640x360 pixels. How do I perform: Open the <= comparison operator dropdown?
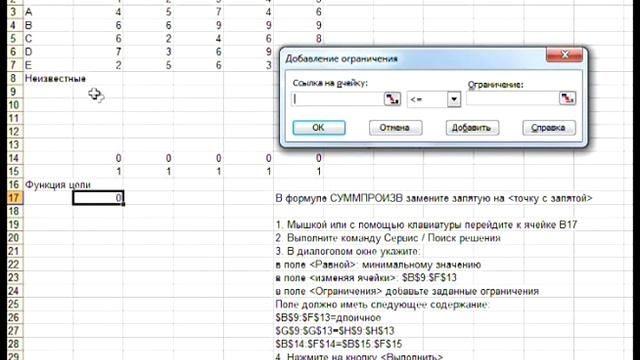[454, 99]
